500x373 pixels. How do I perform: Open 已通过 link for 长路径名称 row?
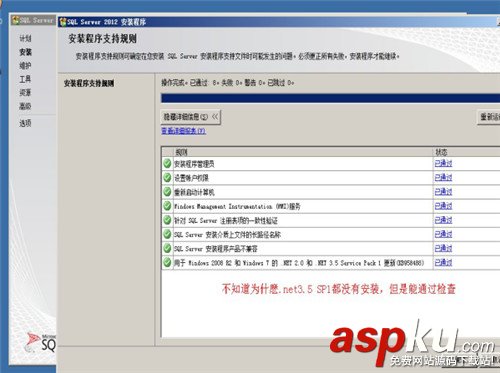coord(443,234)
